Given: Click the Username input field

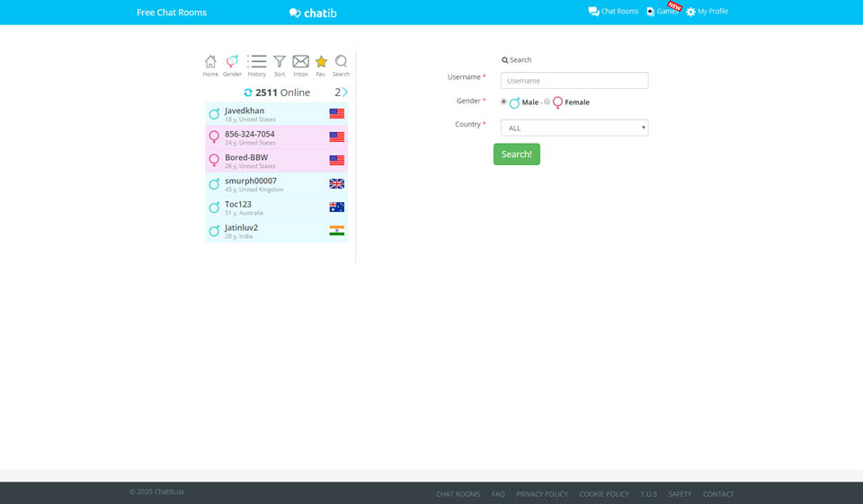Looking at the screenshot, I should pyautogui.click(x=574, y=81).
